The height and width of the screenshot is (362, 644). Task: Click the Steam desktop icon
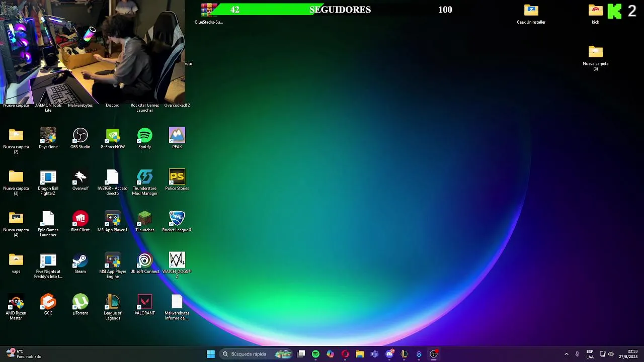[x=80, y=263]
